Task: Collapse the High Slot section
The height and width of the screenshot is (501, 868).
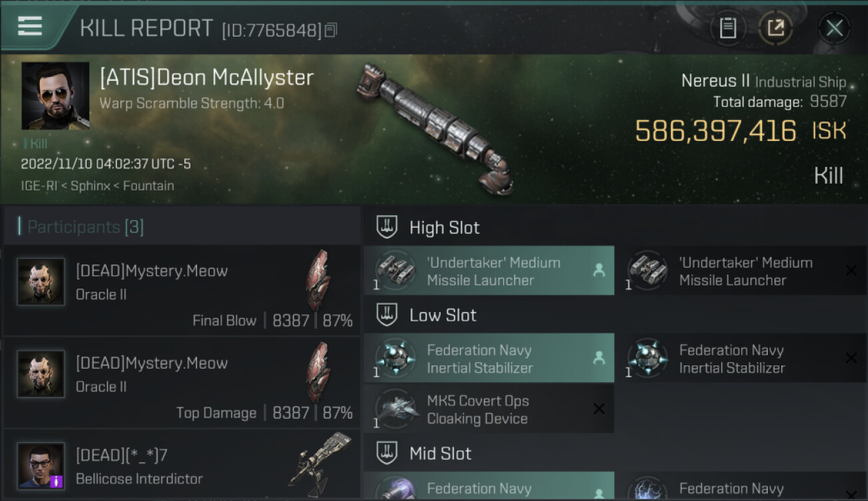Action: point(615,228)
